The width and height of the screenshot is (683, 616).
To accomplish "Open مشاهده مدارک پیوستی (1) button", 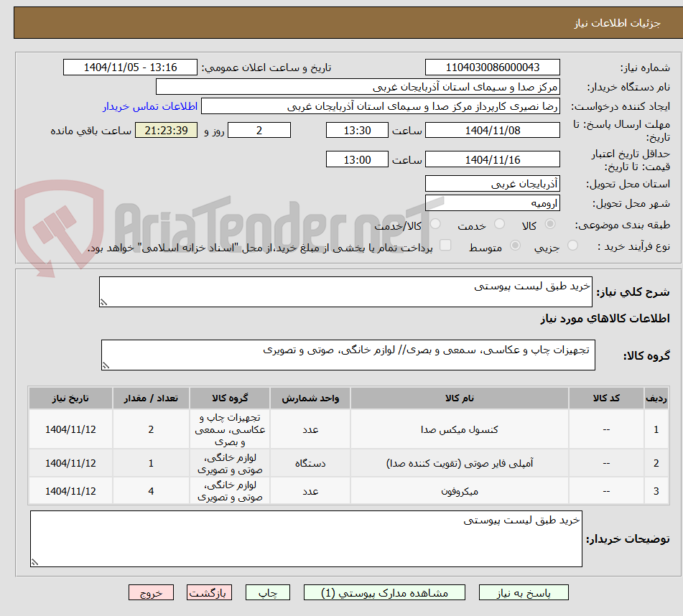I will point(384,592).
